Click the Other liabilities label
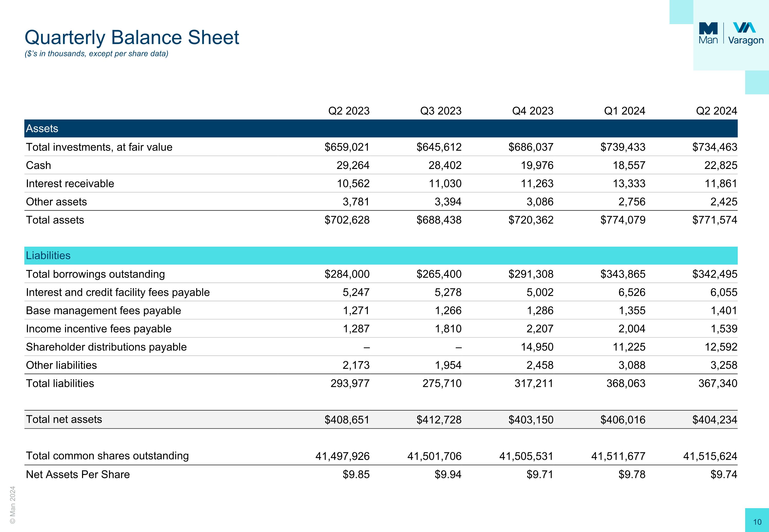This screenshot has width=769, height=532. click(61, 365)
